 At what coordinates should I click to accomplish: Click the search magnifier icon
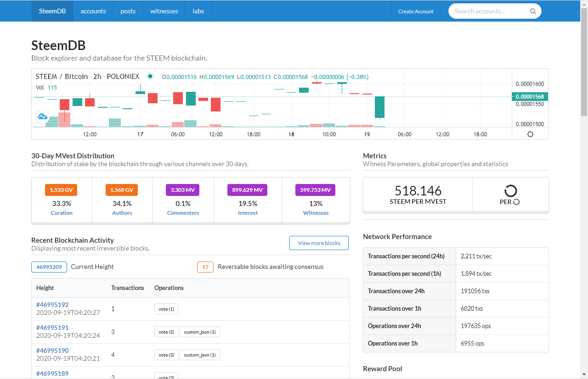pos(533,11)
